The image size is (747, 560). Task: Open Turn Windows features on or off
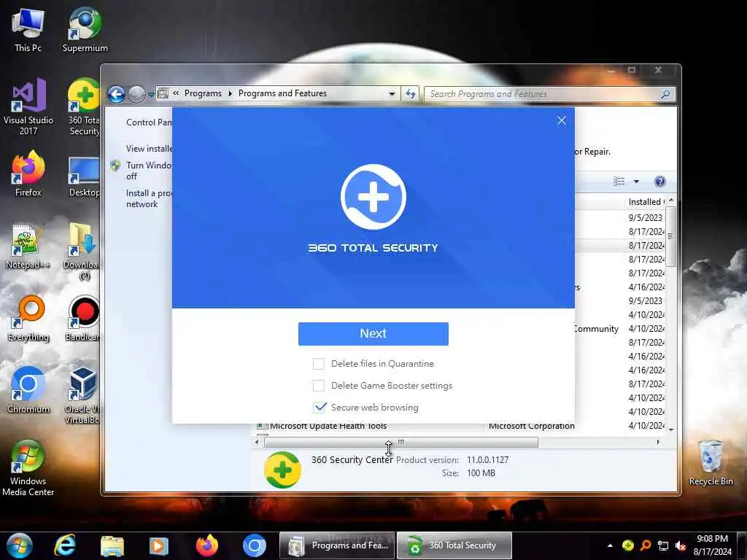[x=149, y=171]
